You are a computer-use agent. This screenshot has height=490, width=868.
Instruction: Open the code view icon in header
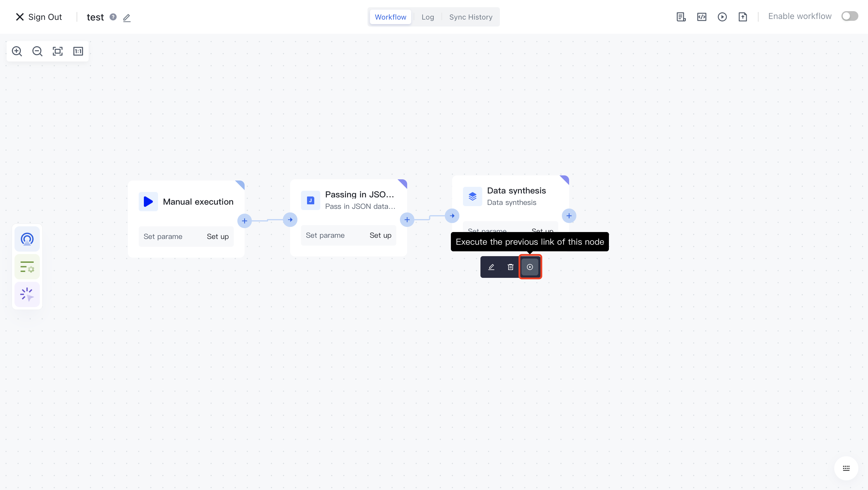pos(702,17)
